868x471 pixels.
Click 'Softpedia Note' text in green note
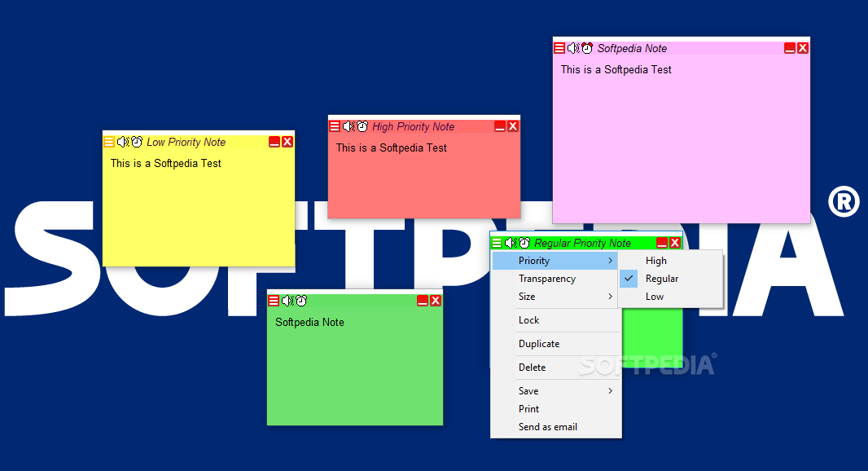click(x=309, y=323)
